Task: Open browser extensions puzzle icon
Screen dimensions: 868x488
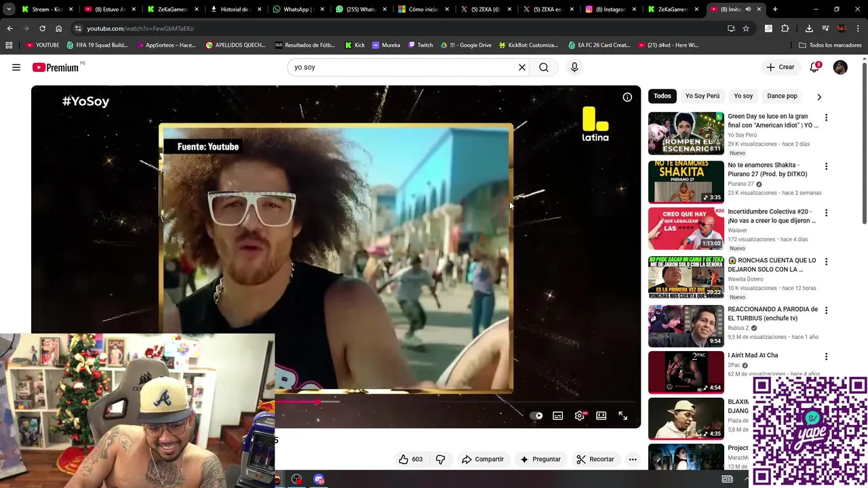Action: pyautogui.click(x=785, y=28)
